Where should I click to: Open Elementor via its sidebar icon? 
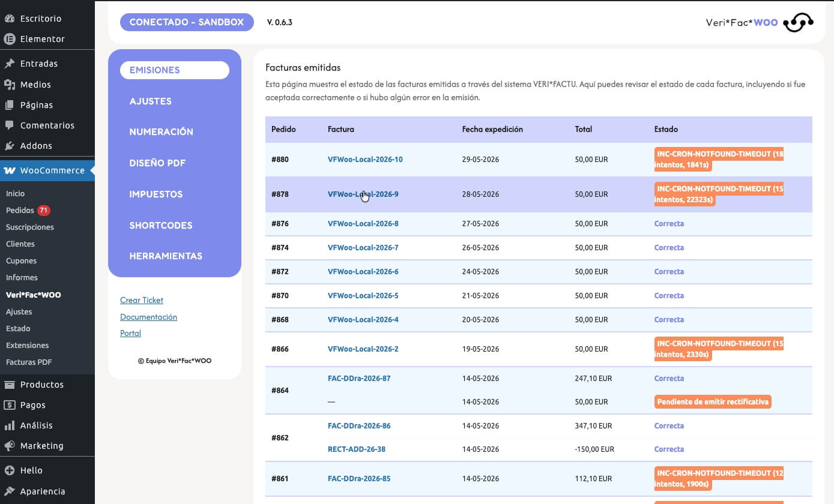coord(10,39)
